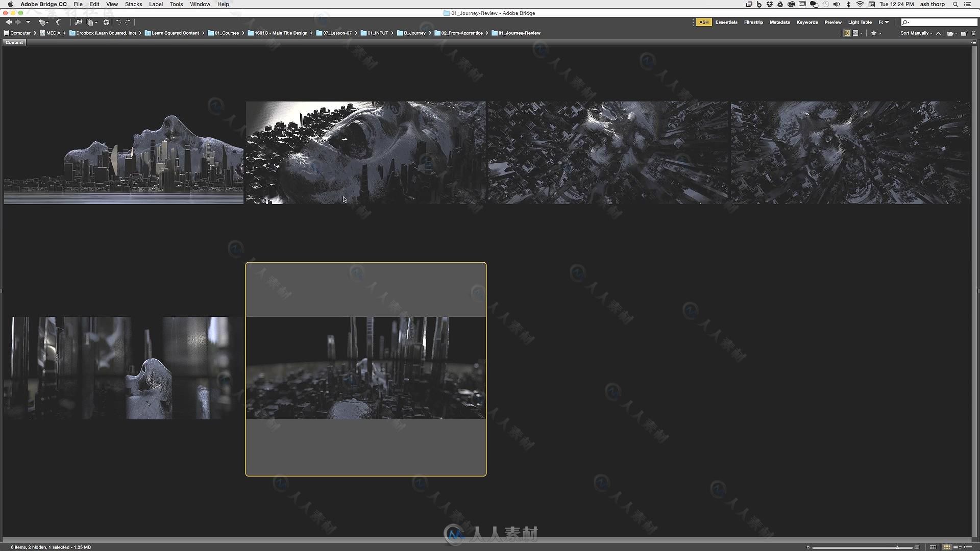Go to B_Journey breadcrumb
This screenshot has height=551, width=980.
point(411,33)
